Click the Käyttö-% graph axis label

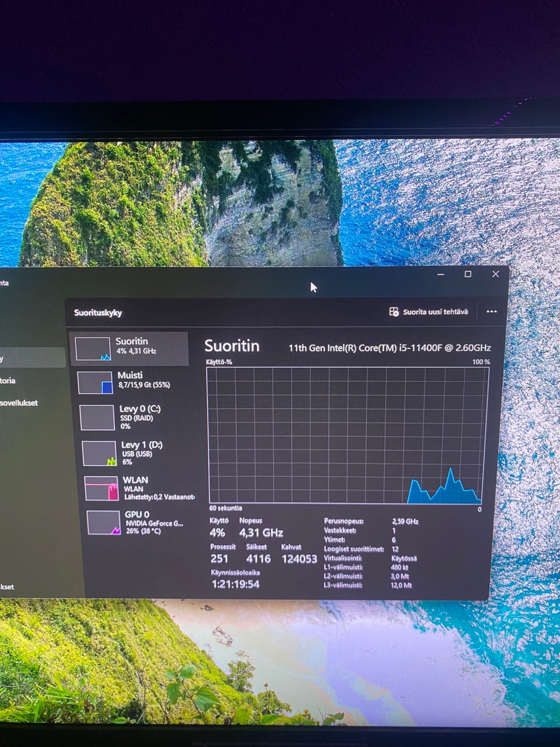pyautogui.click(x=219, y=362)
